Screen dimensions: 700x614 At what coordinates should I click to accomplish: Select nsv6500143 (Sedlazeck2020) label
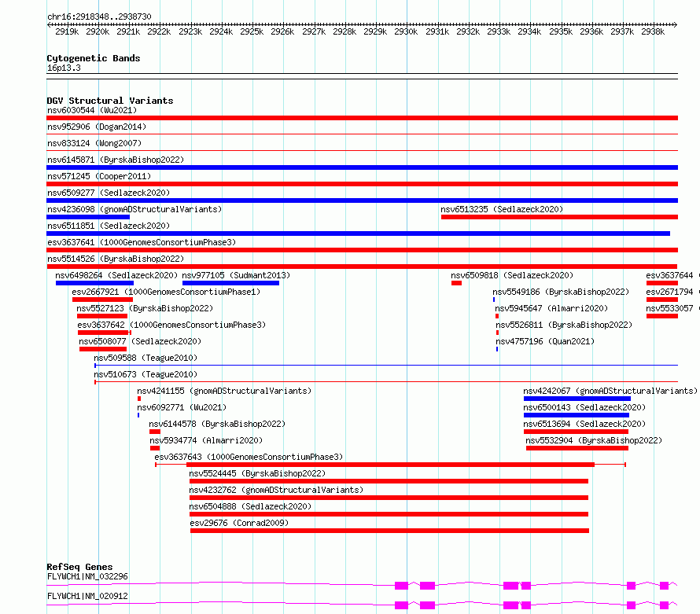click(584, 407)
